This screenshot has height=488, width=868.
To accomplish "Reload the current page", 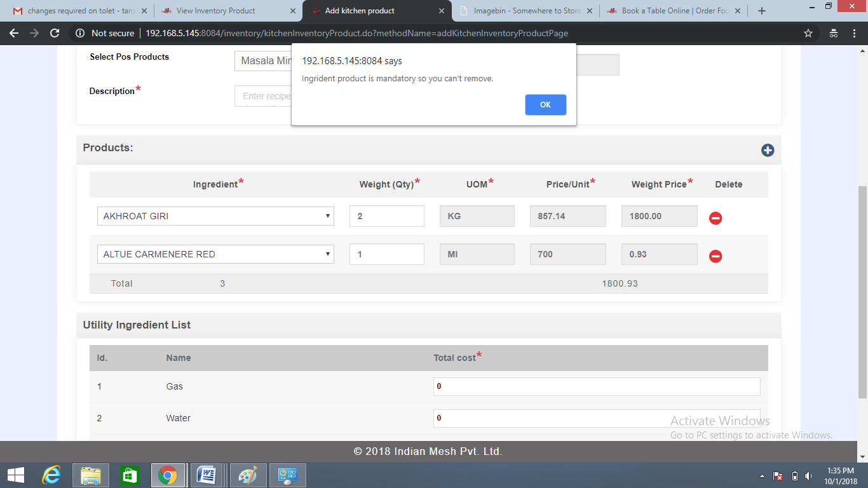I will pos(55,33).
